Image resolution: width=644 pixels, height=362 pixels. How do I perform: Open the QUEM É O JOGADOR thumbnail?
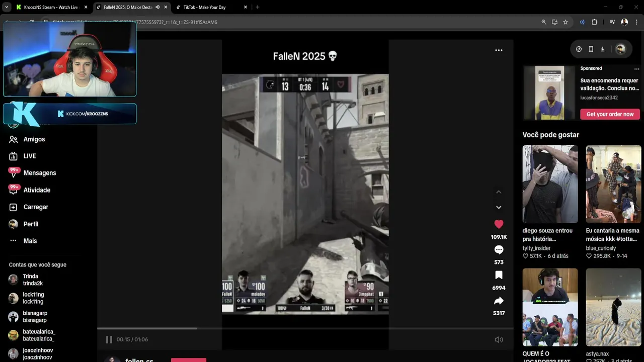coord(550,307)
